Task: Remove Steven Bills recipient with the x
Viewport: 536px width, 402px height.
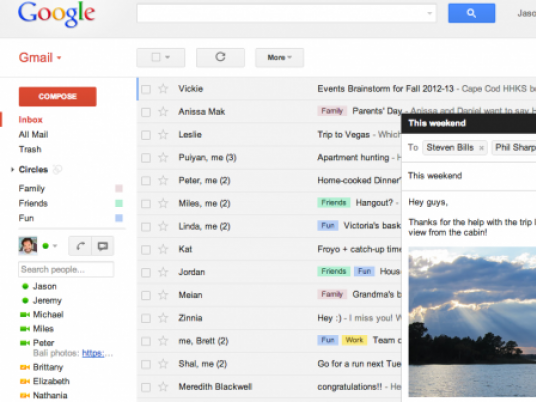Action: tap(481, 148)
